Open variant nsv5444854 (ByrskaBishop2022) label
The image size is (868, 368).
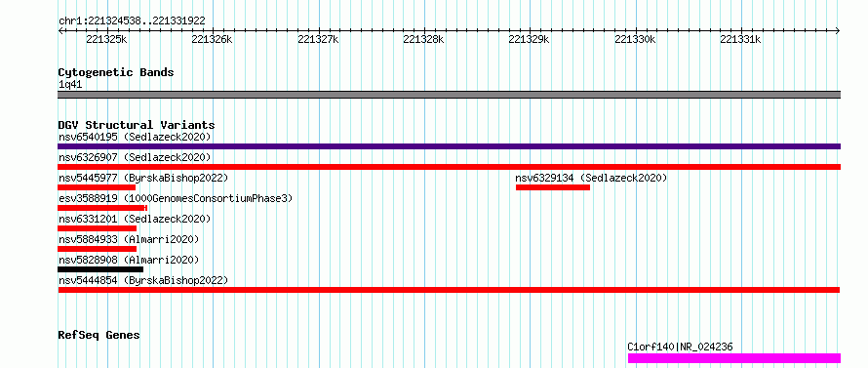142,280
